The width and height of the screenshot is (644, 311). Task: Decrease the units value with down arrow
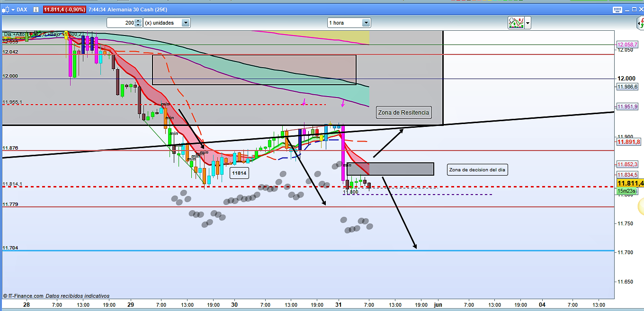[138, 25]
